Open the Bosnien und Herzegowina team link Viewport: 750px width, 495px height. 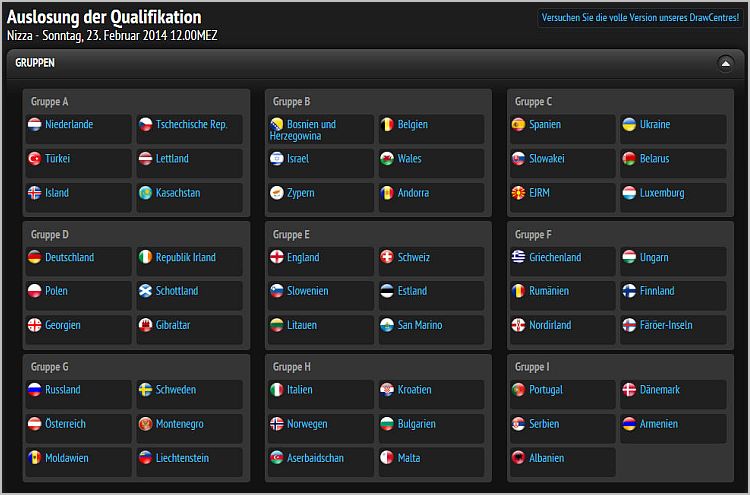pyautogui.click(x=303, y=130)
